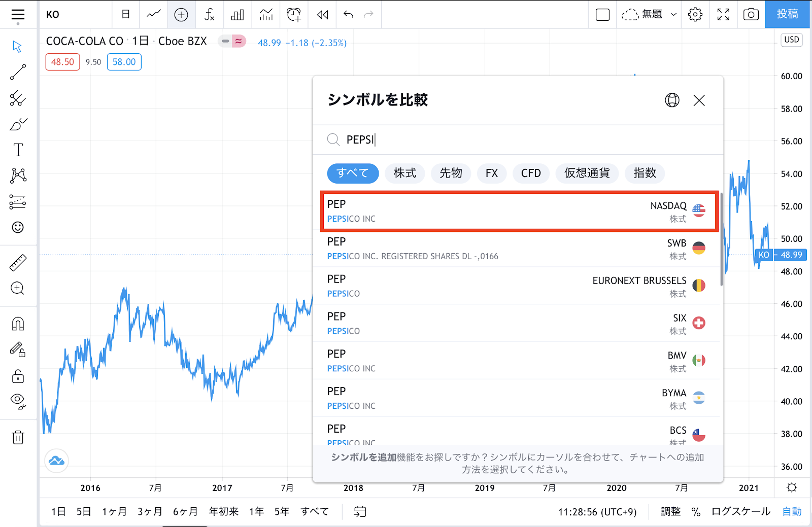Toggle lock all drawings
The height and width of the screenshot is (527, 812).
[18, 376]
